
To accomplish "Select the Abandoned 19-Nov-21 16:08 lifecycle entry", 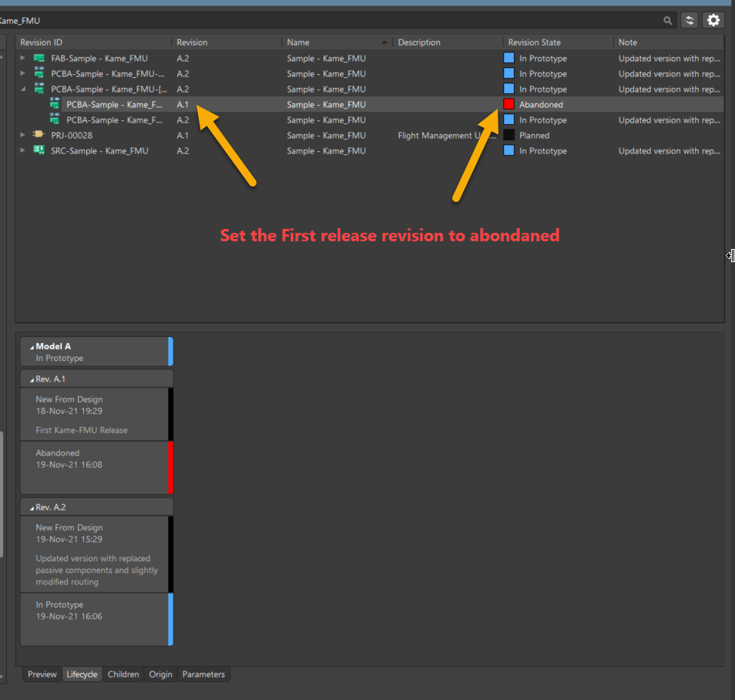I will point(96,467).
